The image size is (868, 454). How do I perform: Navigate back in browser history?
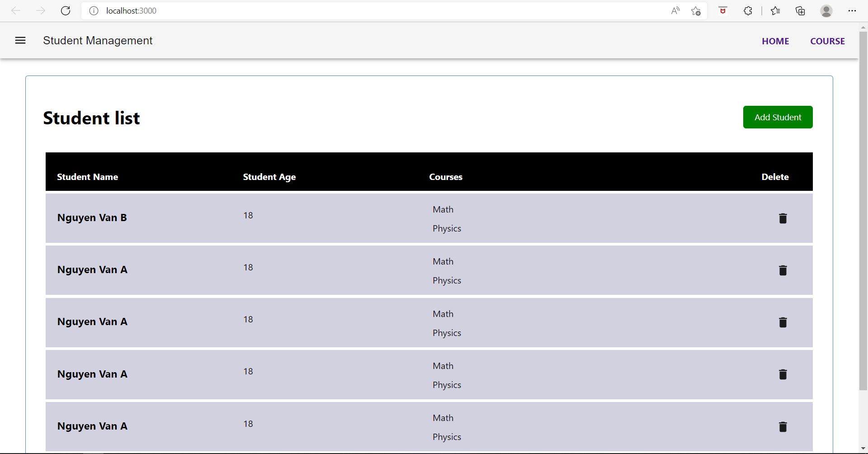(16, 10)
